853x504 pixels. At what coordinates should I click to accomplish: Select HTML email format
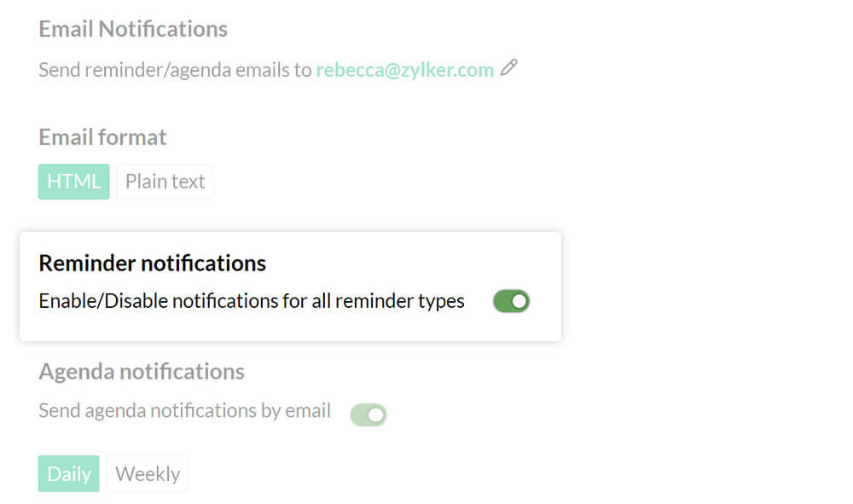point(73,182)
